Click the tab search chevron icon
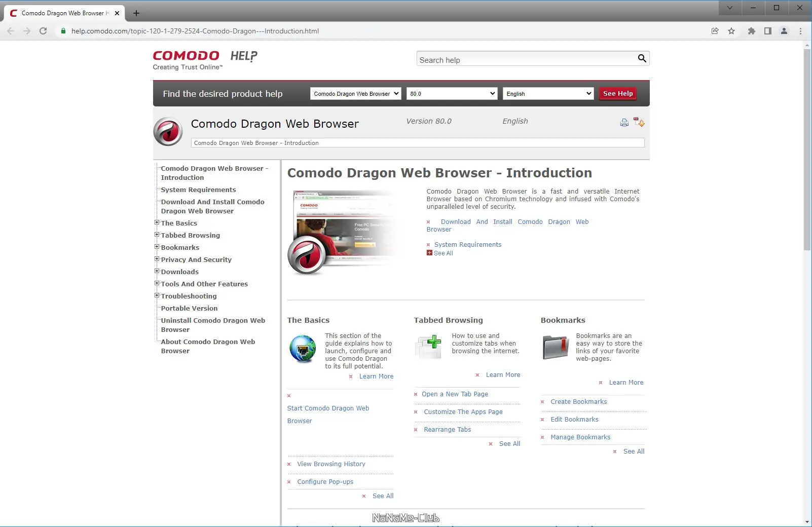The image size is (812, 527). click(x=730, y=8)
